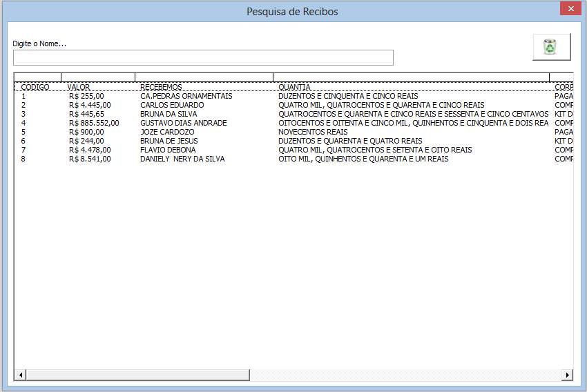Click the horizontal scrollbar left arrow
The image size is (587, 392).
click(x=20, y=375)
